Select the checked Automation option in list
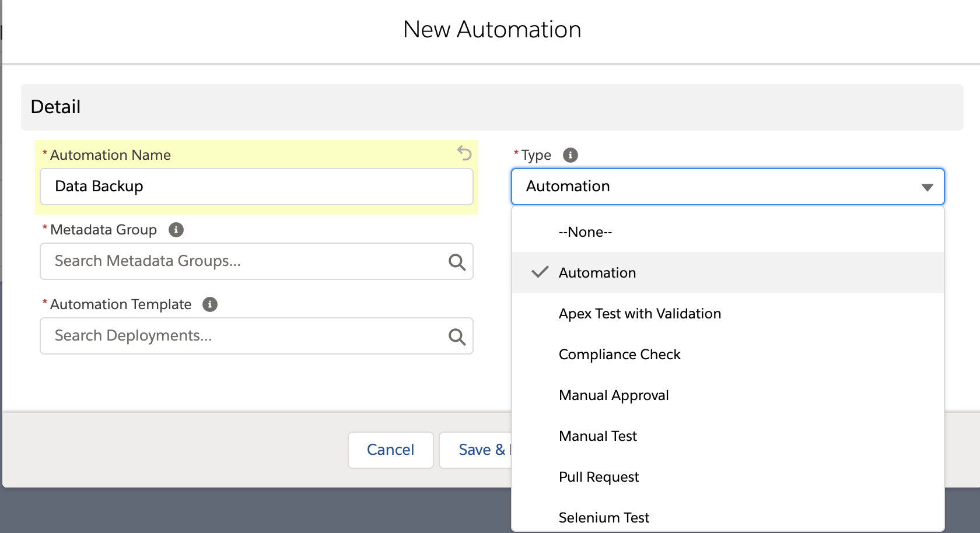 (x=728, y=272)
